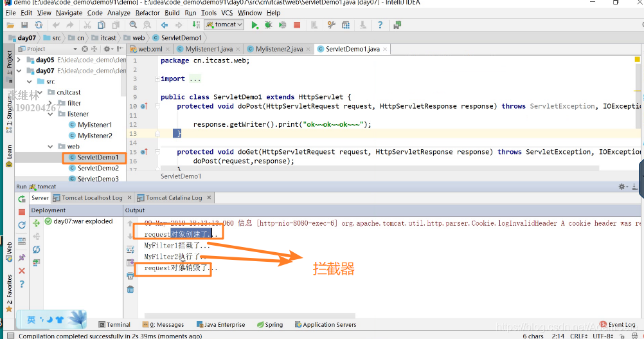Run tomcat with Coverage icon

pyautogui.click(x=282, y=25)
